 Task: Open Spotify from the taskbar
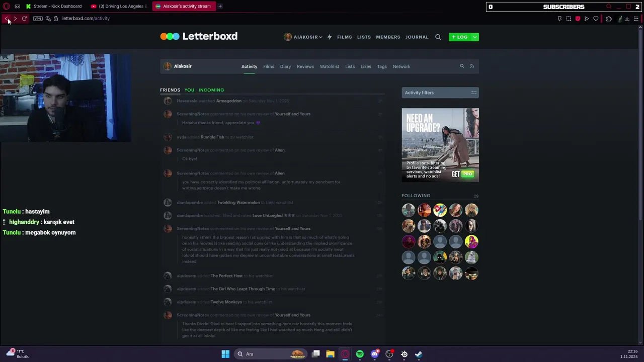click(360, 354)
